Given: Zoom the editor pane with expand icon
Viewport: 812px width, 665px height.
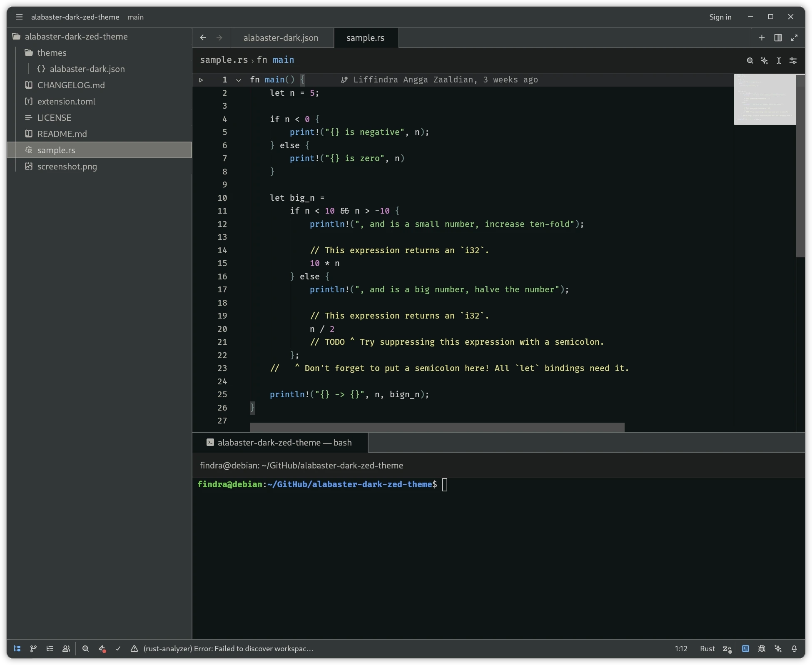Looking at the screenshot, I should (x=794, y=37).
